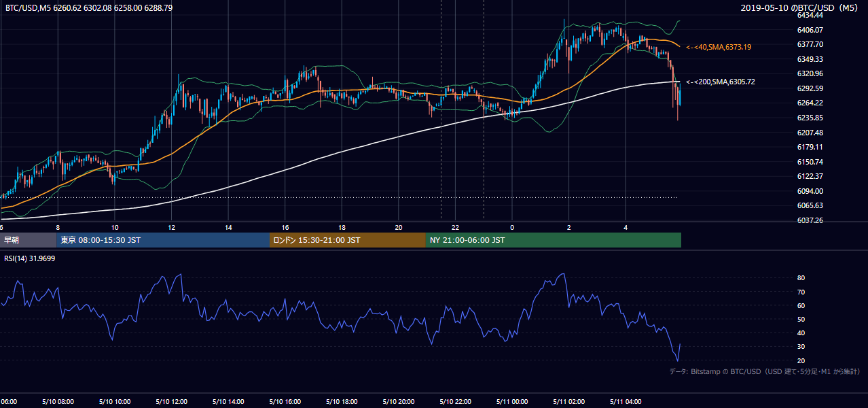This screenshot has width=868, height=408.
Task: Click the '5/11 00:00' bottom time label
Action: tap(511, 402)
